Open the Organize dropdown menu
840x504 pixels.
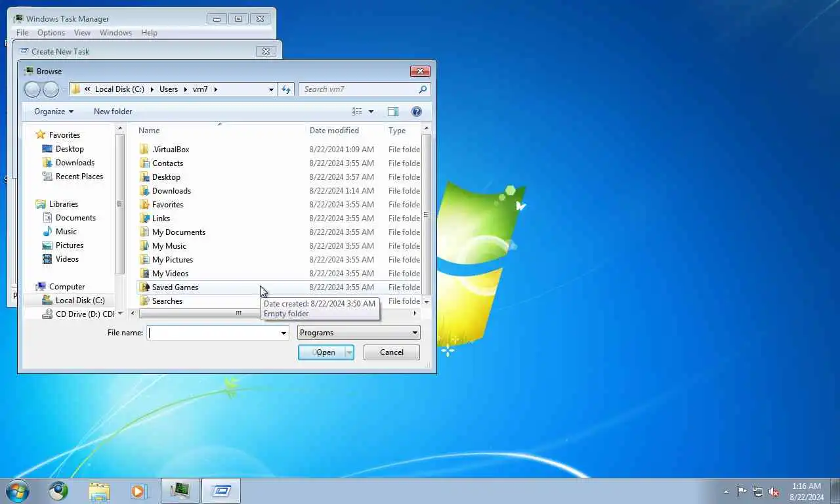pyautogui.click(x=54, y=112)
